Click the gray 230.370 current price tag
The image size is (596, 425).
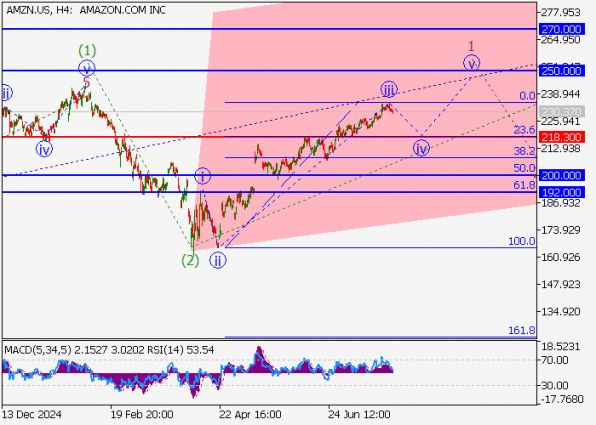(561, 111)
